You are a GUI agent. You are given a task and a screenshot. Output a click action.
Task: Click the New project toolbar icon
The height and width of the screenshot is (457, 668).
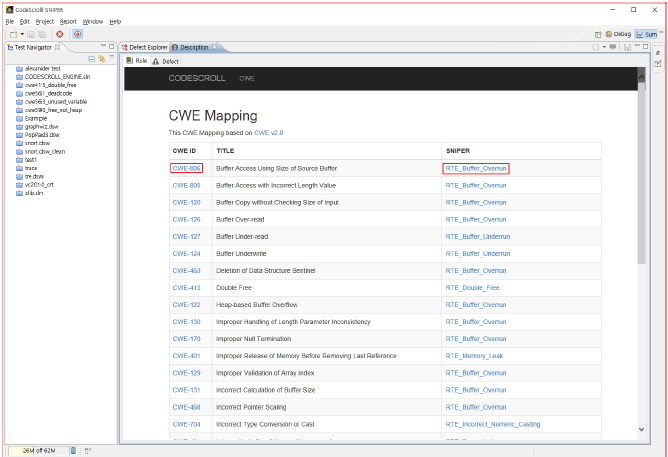tap(14, 34)
